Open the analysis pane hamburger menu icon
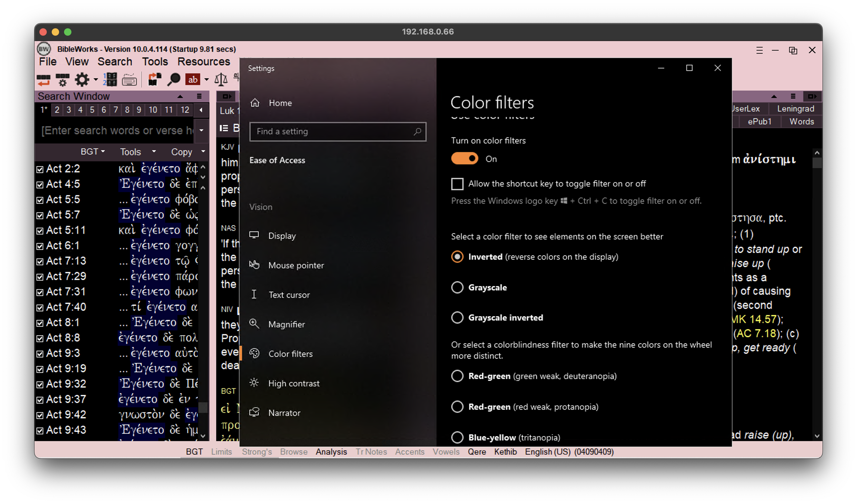 tap(793, 96)
